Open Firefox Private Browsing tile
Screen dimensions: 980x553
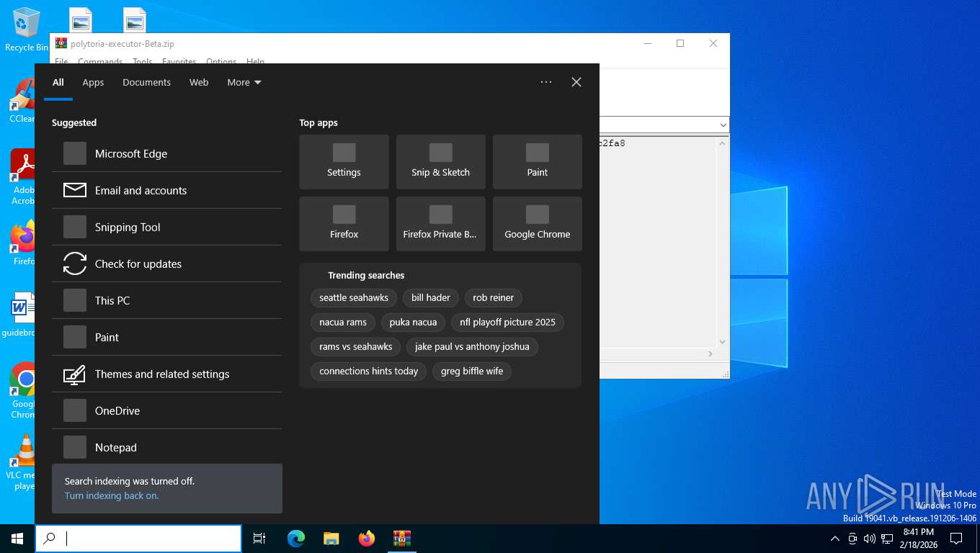click(x=440, y=224)
